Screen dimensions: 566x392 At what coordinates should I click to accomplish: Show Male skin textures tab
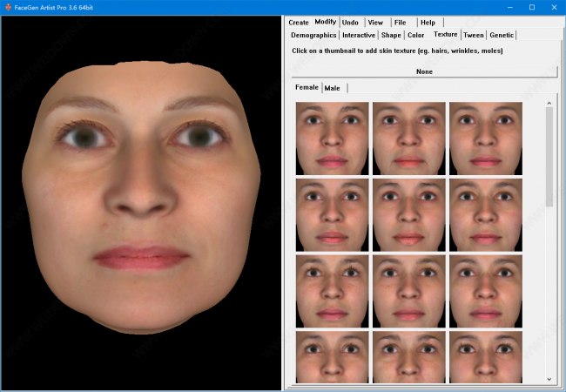pos(332,88)
